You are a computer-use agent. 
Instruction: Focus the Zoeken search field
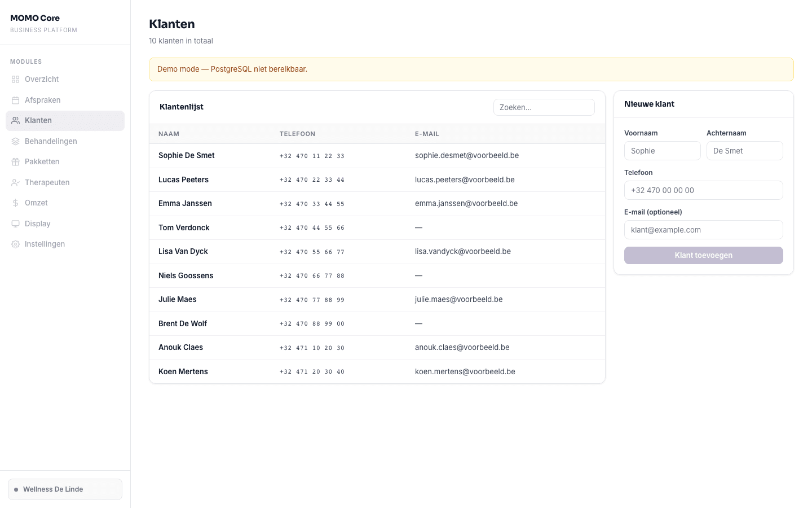(544, 107)
